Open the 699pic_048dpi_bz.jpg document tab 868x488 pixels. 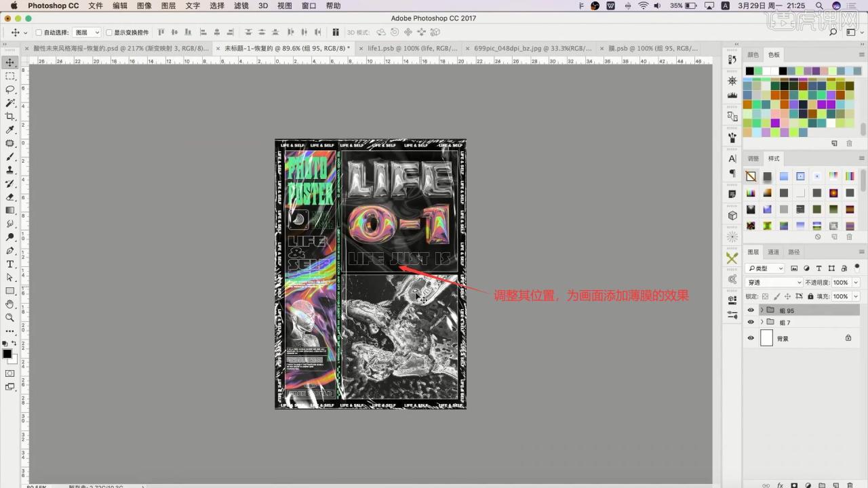point(532,48)
